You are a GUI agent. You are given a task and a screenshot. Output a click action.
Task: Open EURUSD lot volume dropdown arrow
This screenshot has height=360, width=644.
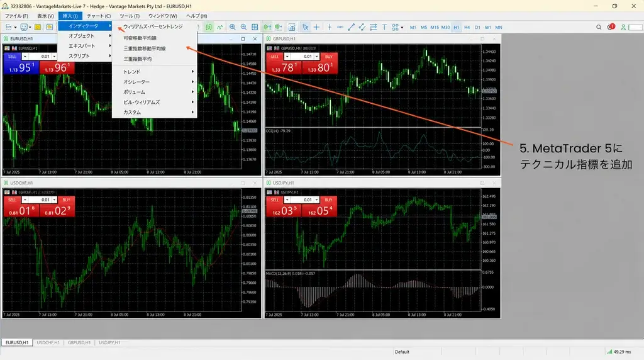pyautogui.click(x=54, y=56)
